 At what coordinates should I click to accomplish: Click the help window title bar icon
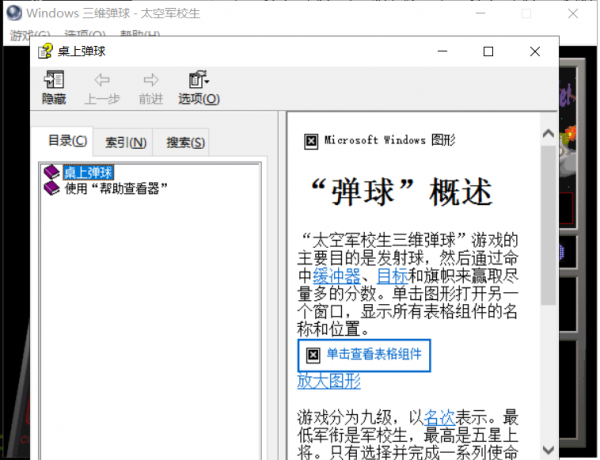[x=45, y=51]
